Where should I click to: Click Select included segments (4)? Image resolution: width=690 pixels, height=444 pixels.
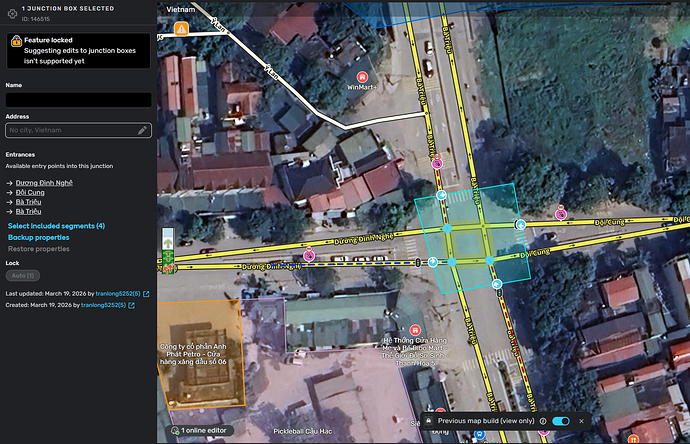pyautogui.click(x=56, y=226)
